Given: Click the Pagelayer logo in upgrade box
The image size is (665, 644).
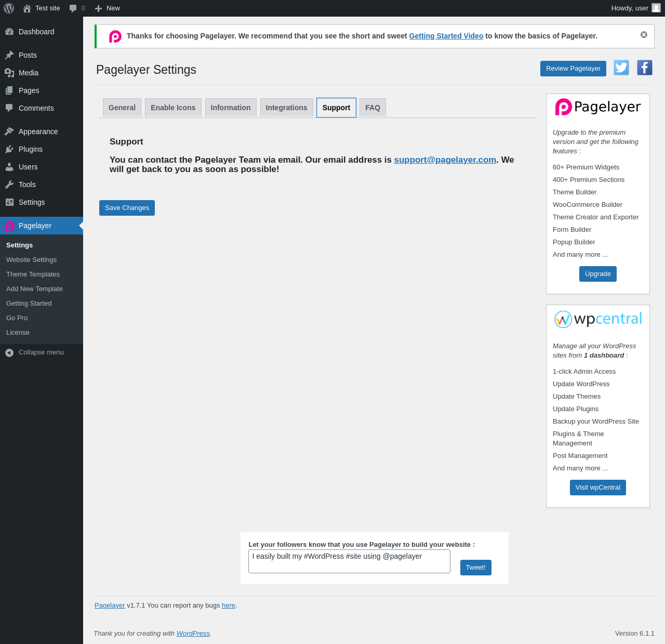Looking at the screenshot, I should 598,107.
